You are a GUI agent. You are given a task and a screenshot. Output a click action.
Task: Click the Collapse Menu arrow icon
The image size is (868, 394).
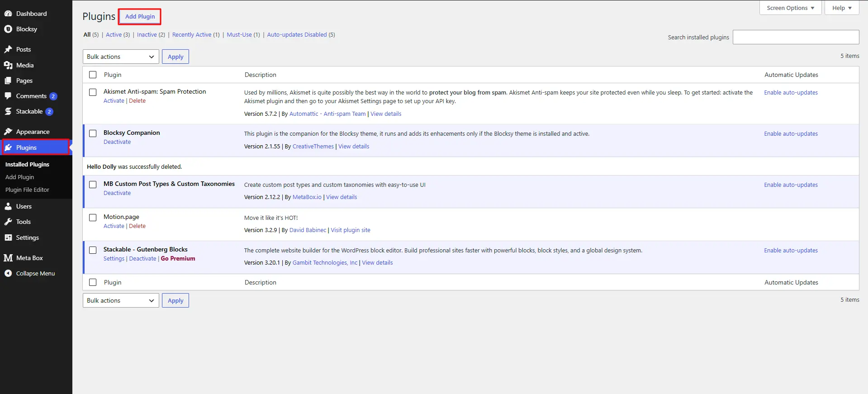(x=8, y=273)
